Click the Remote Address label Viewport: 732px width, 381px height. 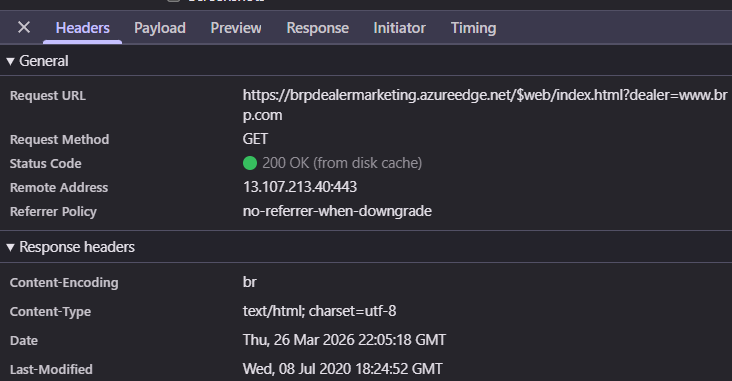[59, 188]
